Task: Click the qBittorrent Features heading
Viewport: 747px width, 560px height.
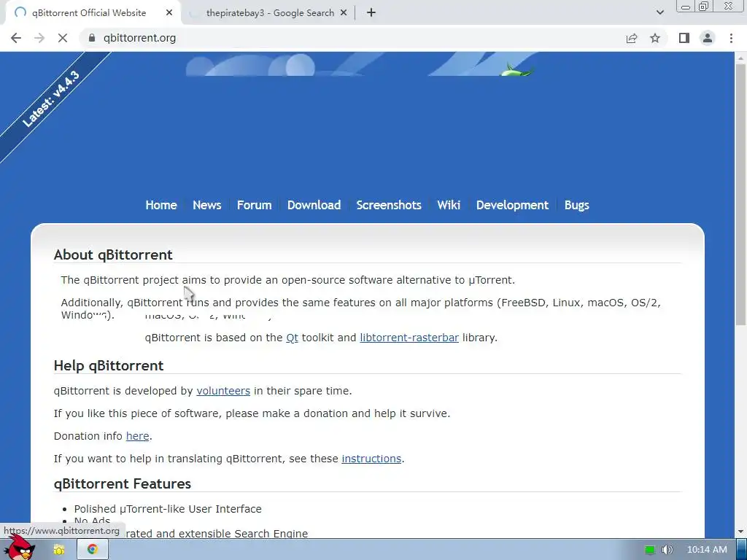Action: click(x=123, y=484)
